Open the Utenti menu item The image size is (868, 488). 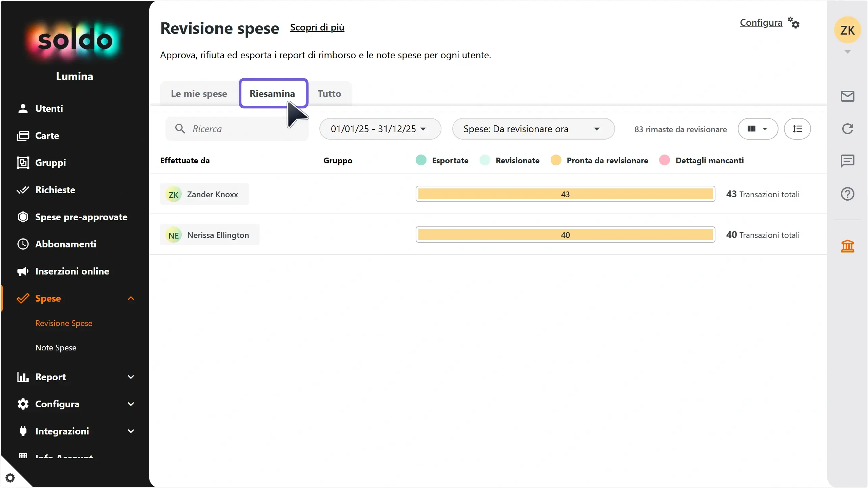tap(49, 108)
